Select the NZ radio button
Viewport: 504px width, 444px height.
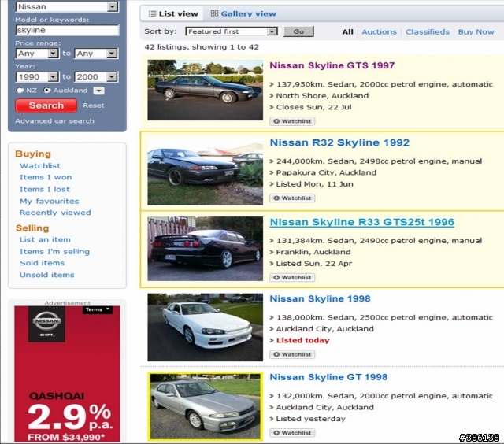[20, 91]
